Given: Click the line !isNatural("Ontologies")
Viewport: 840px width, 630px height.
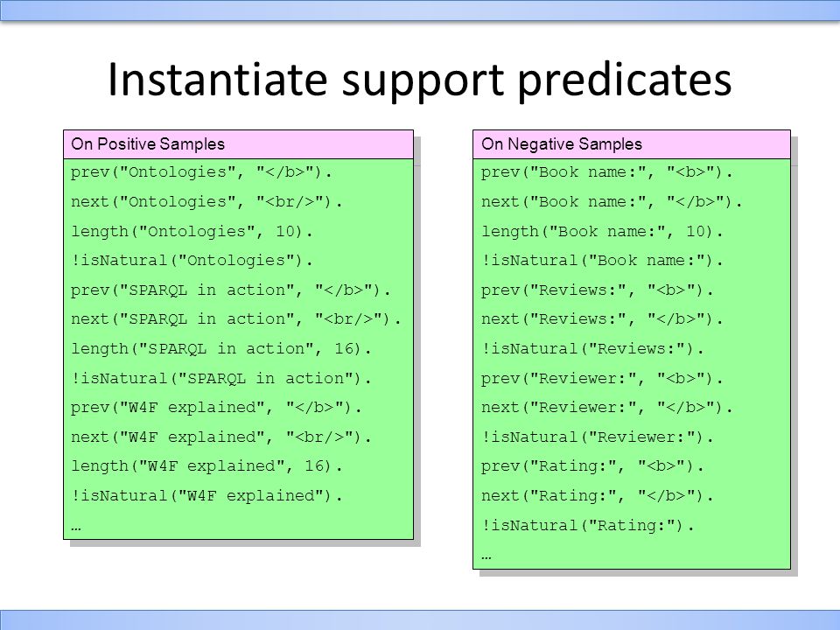Looking at the screenshot, I should [x=192, y=261].
